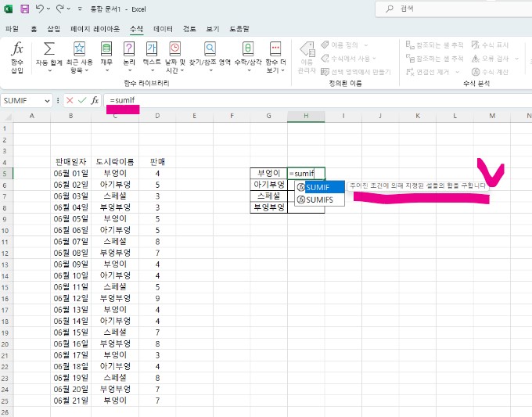Image resolution: width=532 pixels, height=417 pixels.
Task: Click Error Checking (오류 검사)
Action: (x=490, y=59)
